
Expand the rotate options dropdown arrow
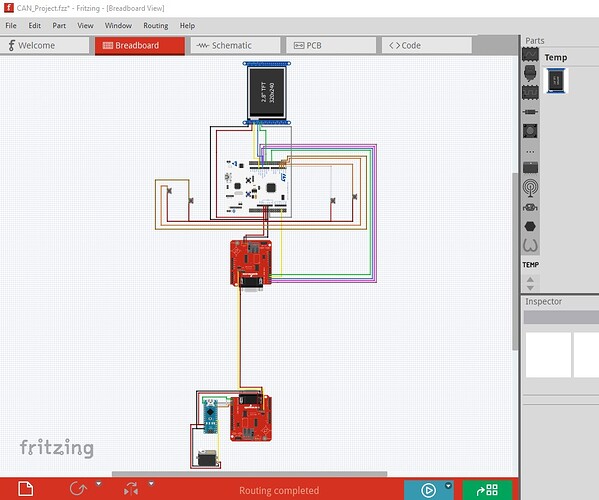pyautogui.click(x=99, y=484)
